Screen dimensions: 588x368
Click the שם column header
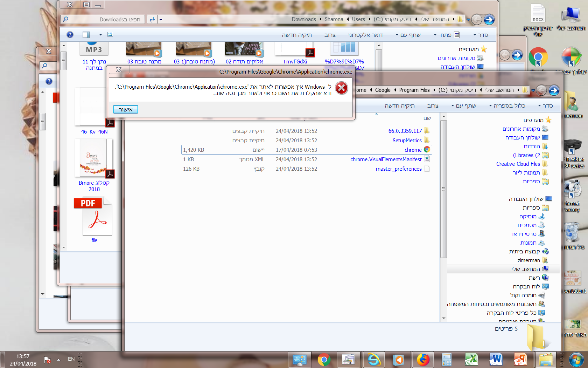(x=427, y=118)
